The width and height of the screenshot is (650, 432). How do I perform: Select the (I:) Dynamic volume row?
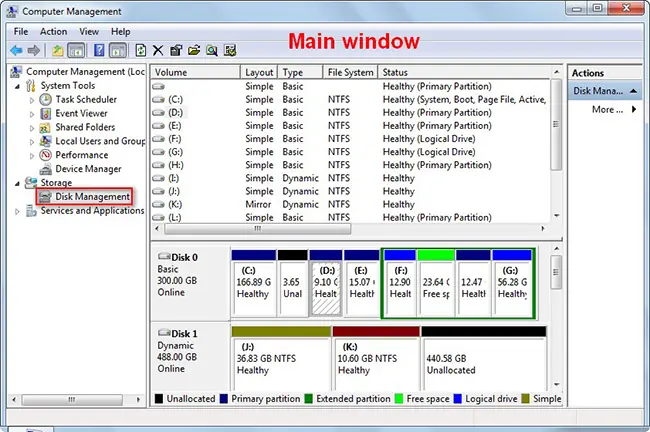click(350, 178)
